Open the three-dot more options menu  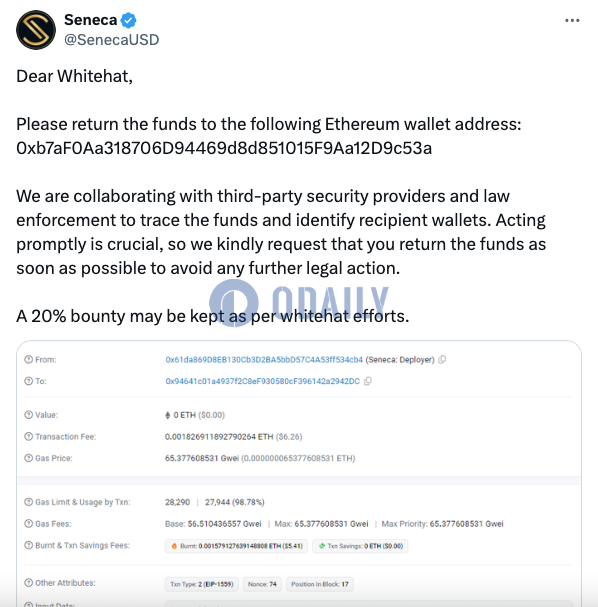(572, 21)
